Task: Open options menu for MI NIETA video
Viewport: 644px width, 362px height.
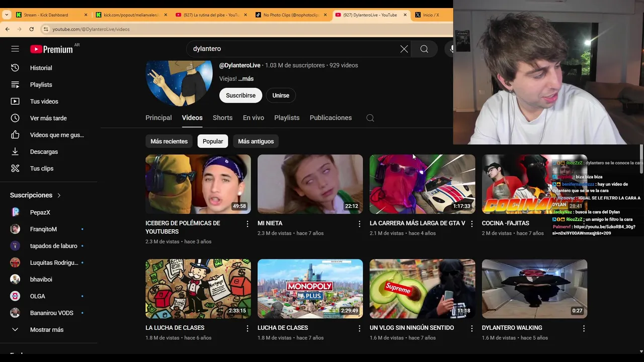Action: (359, 224)
